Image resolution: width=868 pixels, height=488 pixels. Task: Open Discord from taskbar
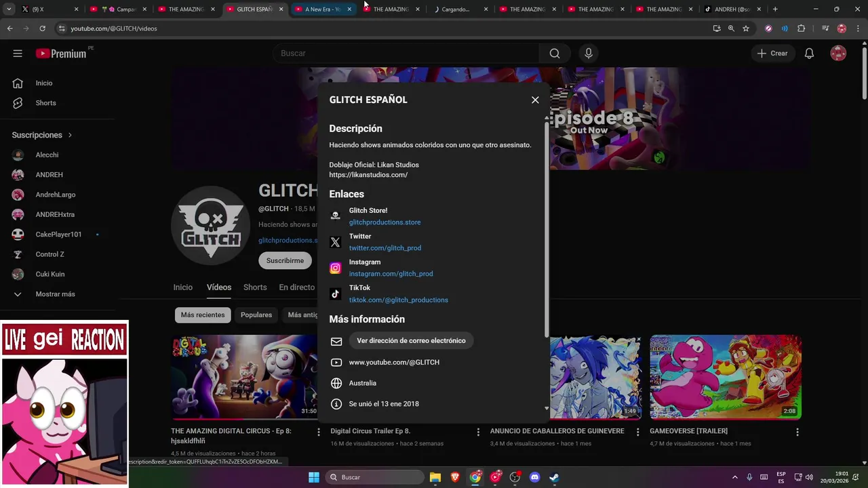[x=534, y=477]
